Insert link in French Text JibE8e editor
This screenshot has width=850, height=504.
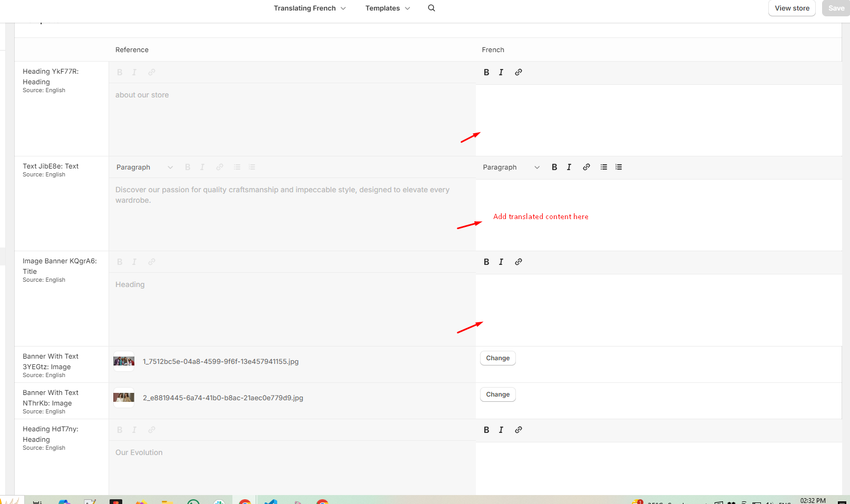coord(587,167)
